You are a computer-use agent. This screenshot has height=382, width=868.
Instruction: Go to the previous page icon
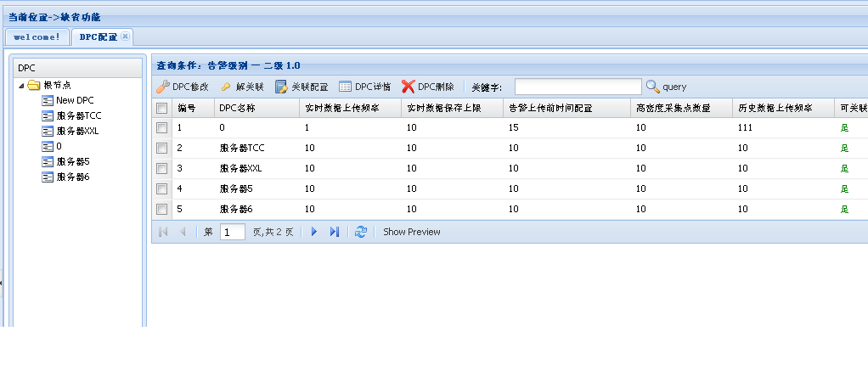tap(183, 232)
